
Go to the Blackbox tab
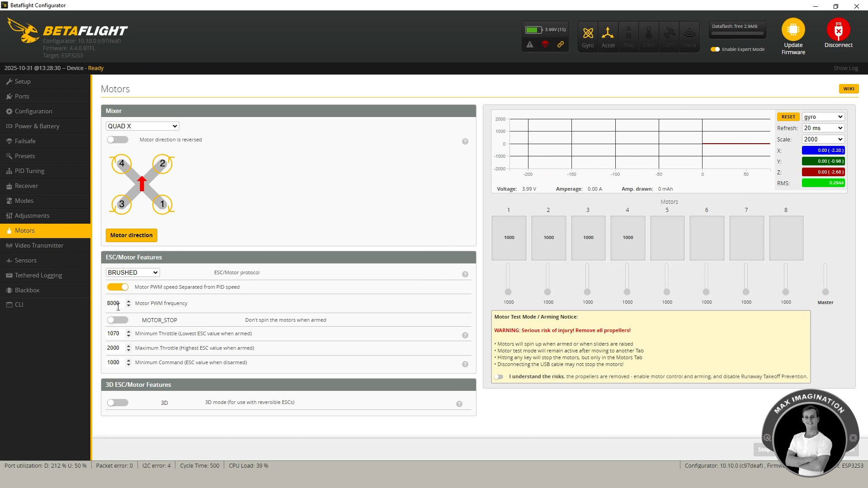[27, 290]
